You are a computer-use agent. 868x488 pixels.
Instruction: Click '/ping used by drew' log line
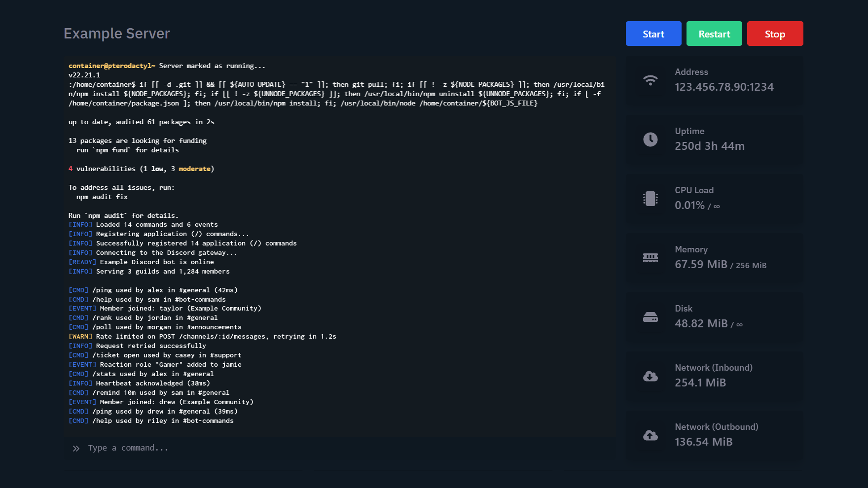pyautogui.click(x=153, y=411)
